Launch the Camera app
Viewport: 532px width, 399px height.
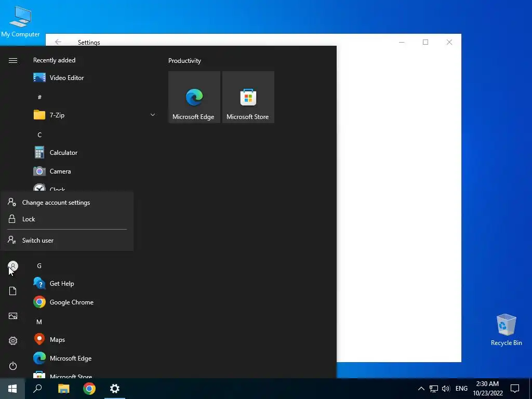tap(95, 171)
